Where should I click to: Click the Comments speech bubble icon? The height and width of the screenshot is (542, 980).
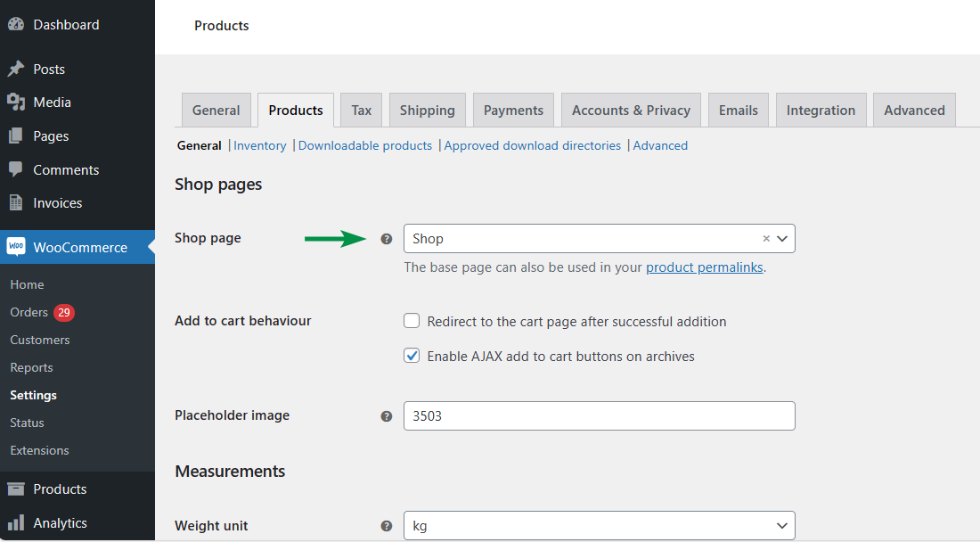16,169
